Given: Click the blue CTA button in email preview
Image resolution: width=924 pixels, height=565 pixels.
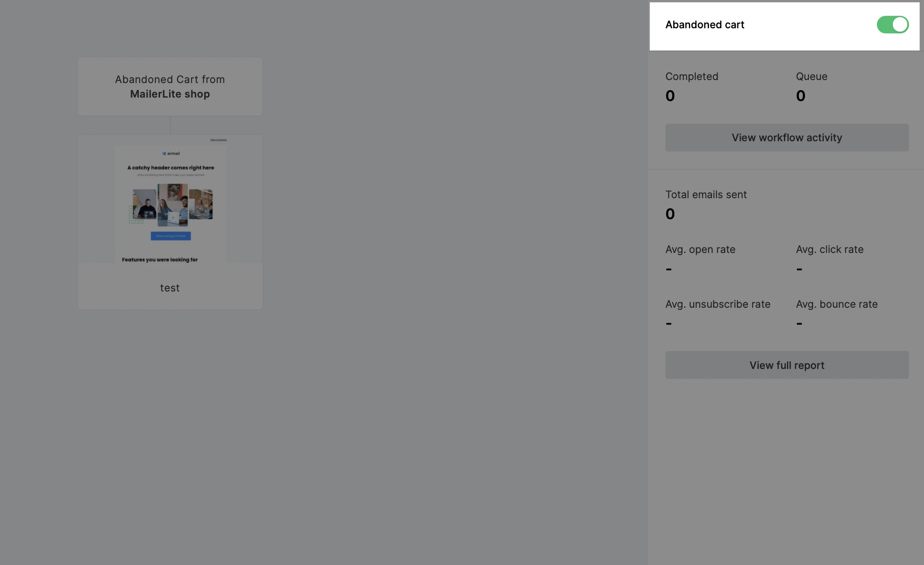Looking at the screenshot, I should 170,236.
